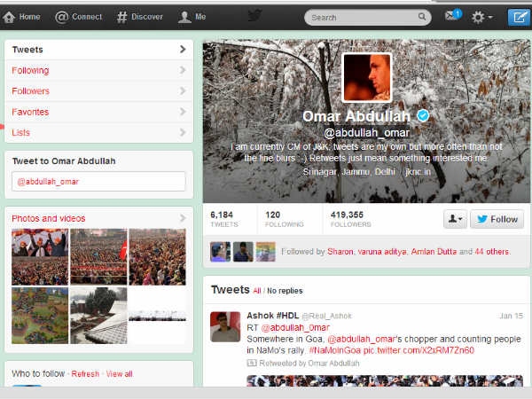The height and width of the screenshot is (399, 532).
Task: Click the Jan 15 tweet timestamp
Action: point(511,316)
